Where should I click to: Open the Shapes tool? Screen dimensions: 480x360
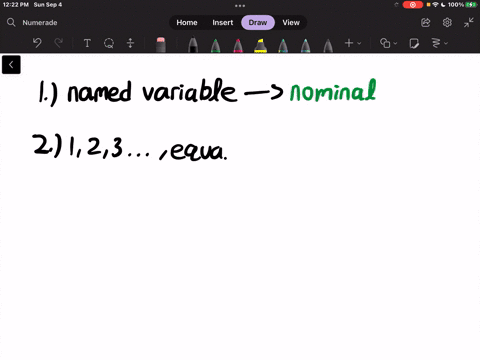385,43
